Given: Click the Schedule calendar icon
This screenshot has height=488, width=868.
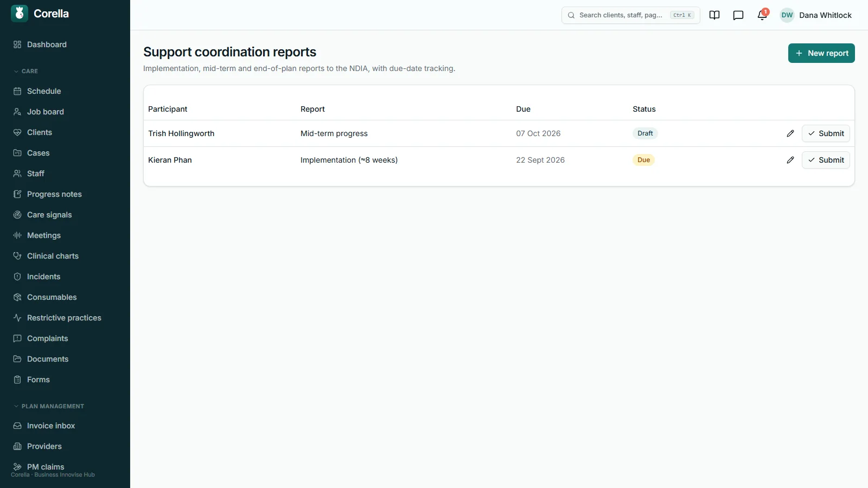Looking at the screenshot, I should point(17,91).
